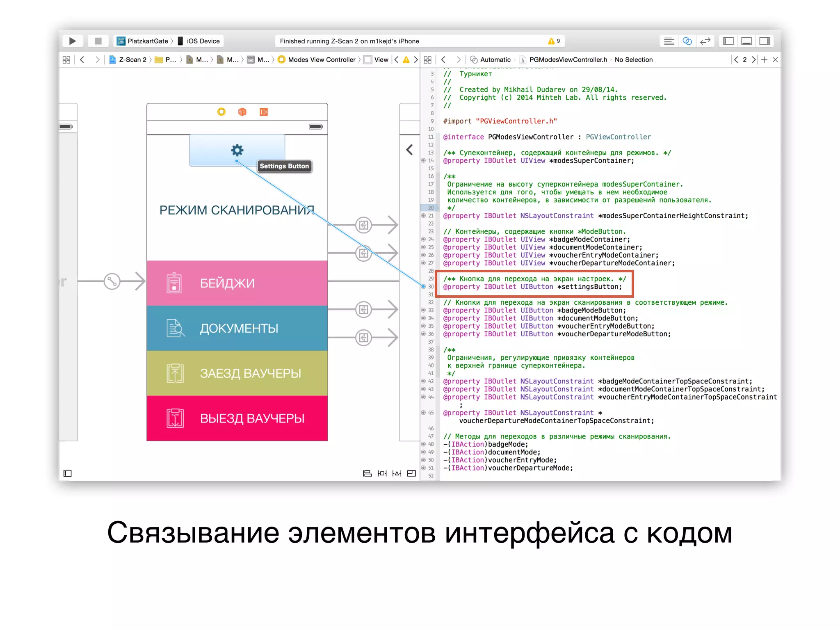Viewport: 840px width, 630px height.
Task: Show next counterpart file
Action: tap(753, 60)
